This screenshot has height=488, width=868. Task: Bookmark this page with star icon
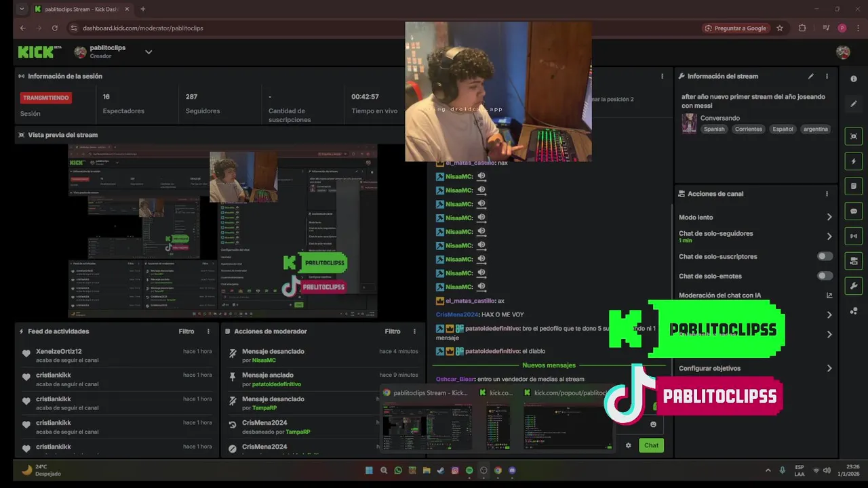780,28
